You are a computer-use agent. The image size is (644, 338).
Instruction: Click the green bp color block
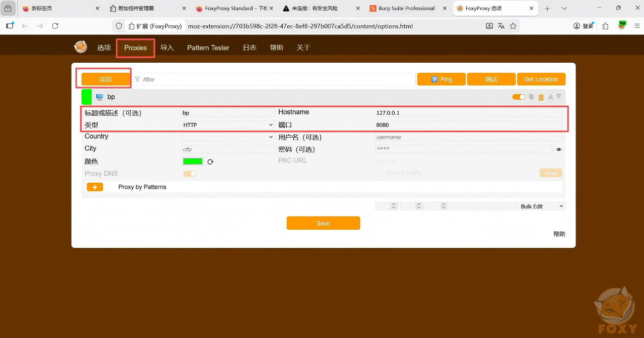[87, 97]
